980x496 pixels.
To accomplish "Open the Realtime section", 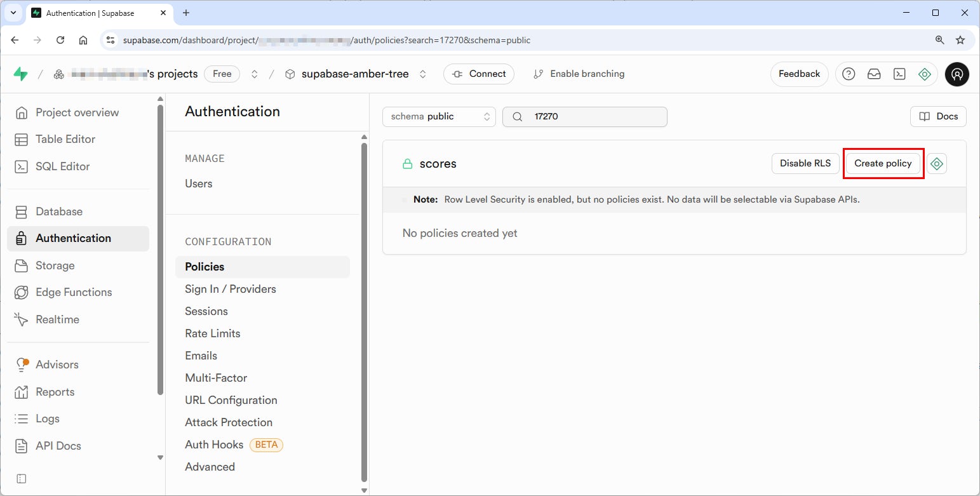I will [x=57, y=319].
